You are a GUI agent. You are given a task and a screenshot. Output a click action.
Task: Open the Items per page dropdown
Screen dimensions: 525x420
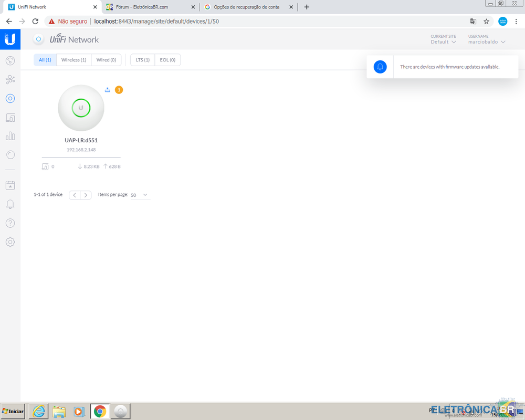[140, 195]
